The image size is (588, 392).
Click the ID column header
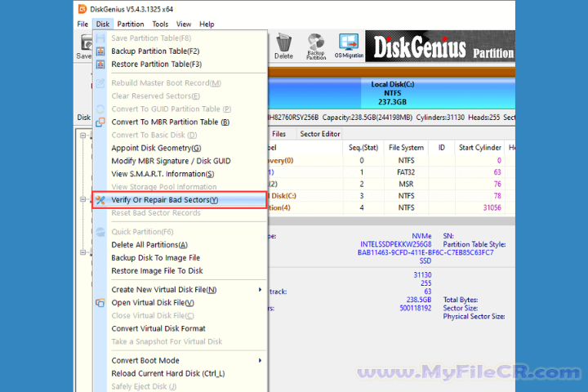[x=442, y=148]
